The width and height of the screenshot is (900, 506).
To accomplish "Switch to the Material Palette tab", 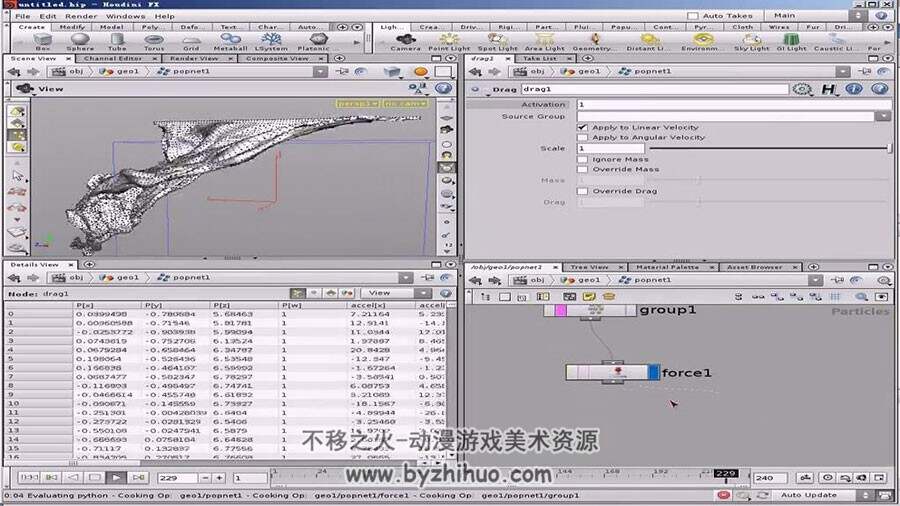I will tap(668, 267).
